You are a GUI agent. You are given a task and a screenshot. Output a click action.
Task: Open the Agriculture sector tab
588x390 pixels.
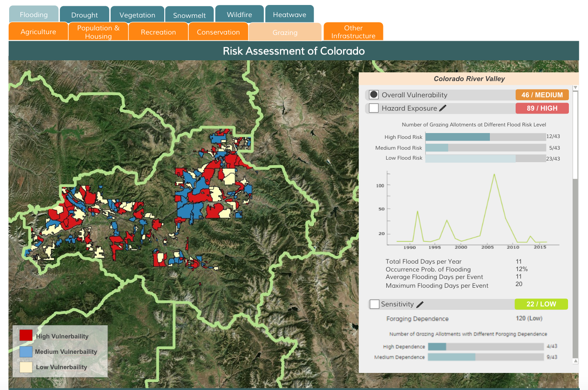pyautogui.click(x=38, y=32)
